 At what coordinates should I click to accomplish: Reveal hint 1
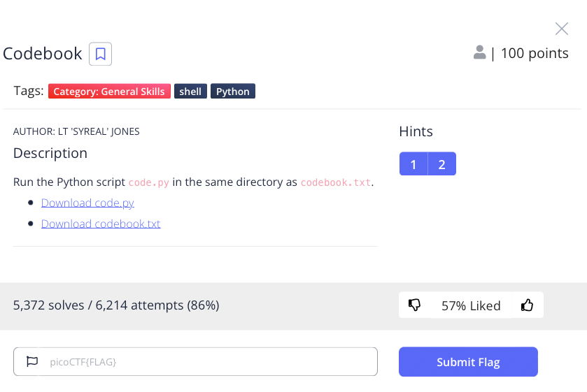413,164
